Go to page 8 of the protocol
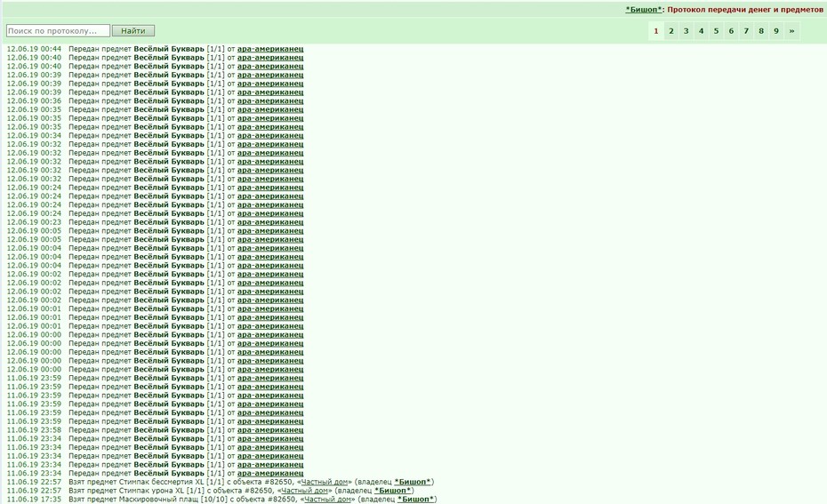This screenshot has height=504, width=827. (x=761, y=30)
